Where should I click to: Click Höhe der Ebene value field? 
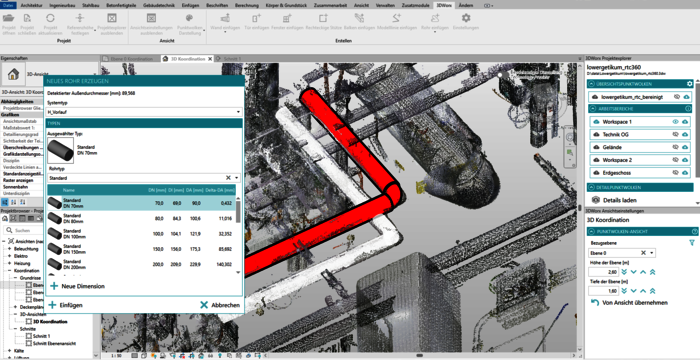point(603,272)
